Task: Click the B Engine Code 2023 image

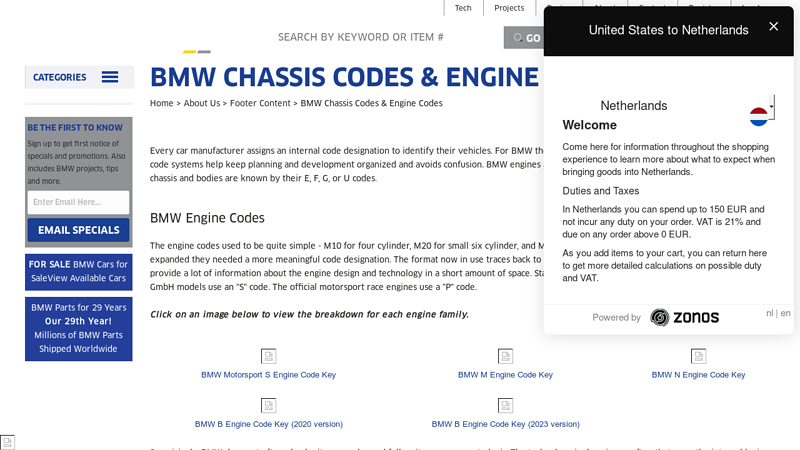Action: pyautogui.click(x=505, y=405)
